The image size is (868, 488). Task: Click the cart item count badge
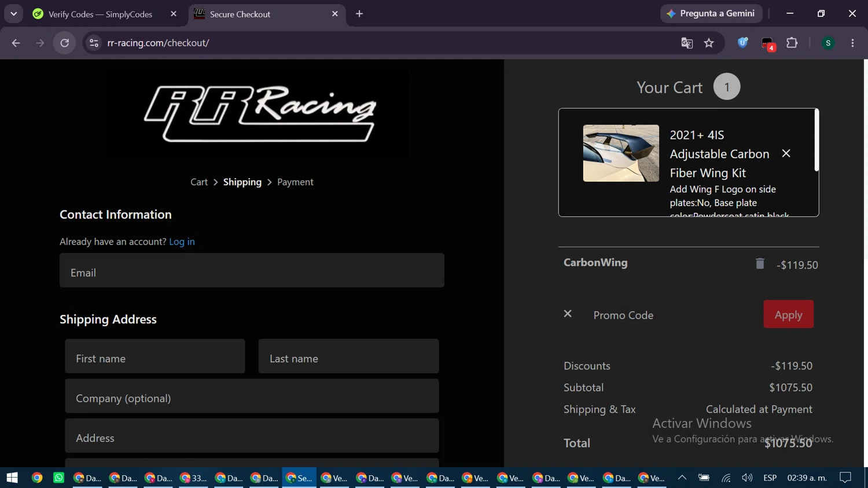click(727, 87)
